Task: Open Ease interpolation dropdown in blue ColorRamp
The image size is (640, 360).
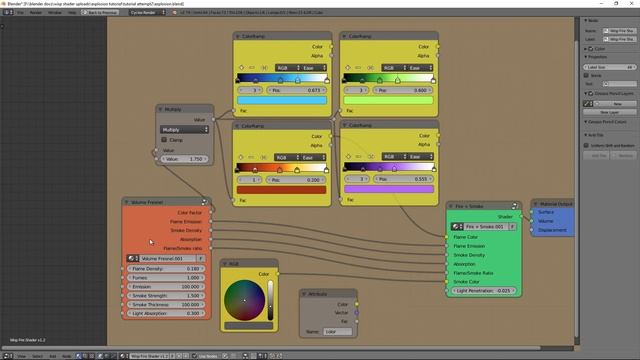Action: click(314, 68)
